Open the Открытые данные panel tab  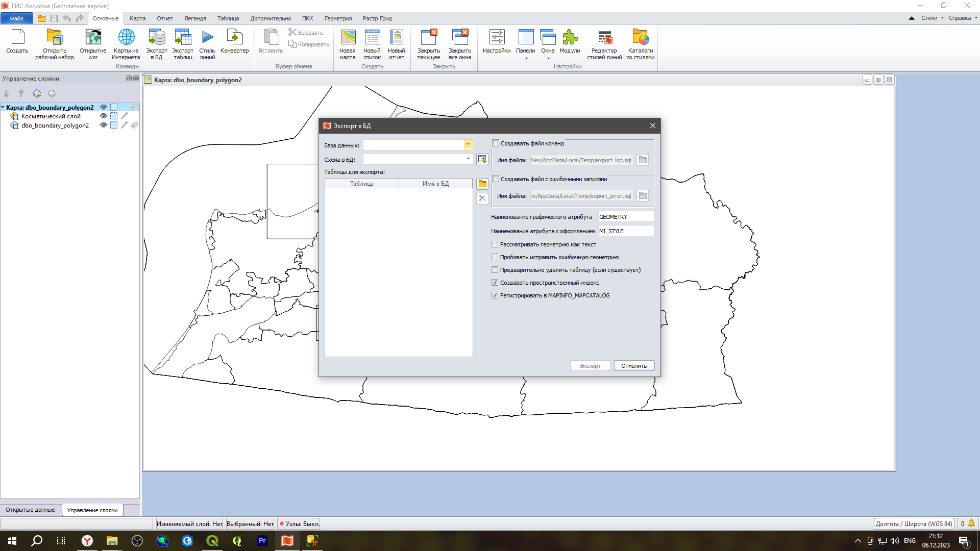pyautogui.click(x=31, y=510)
